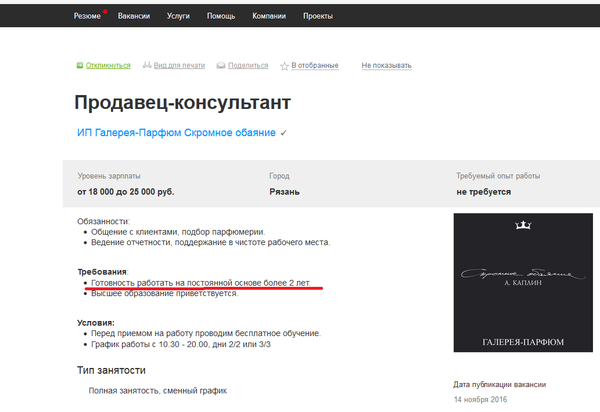Click the crown logo in Галерея-Парфюм banner
600x412 pixels.
click(520, 227)
